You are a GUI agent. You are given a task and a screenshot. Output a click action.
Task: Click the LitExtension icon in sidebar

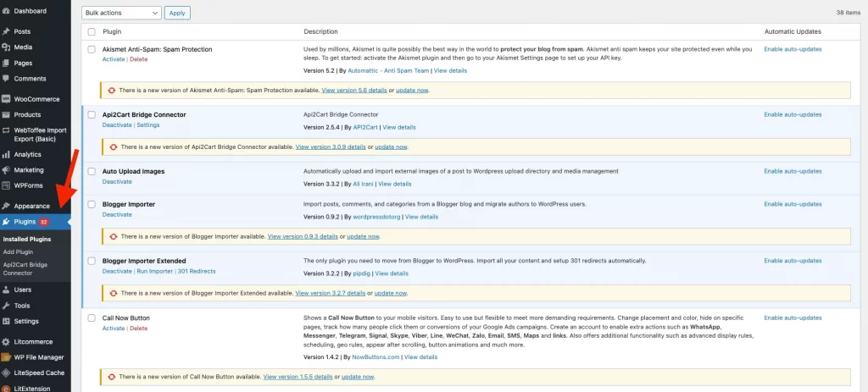click(x=6, y=388)
